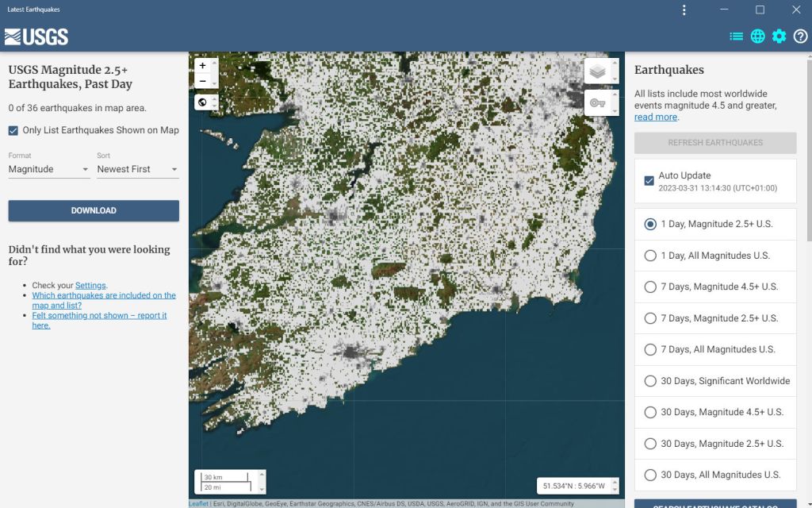Click the USGS logo
Image resolution: width=812 pixels, height=508 pixels.
pos(36,37)
